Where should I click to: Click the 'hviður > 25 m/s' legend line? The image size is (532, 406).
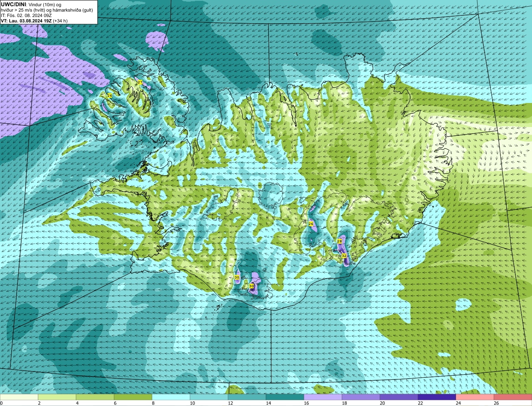(x=47, y=10)
